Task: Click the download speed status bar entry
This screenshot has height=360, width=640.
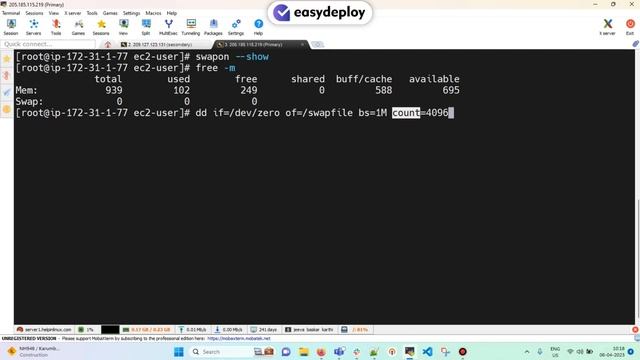Action: [x=229, y=329]
